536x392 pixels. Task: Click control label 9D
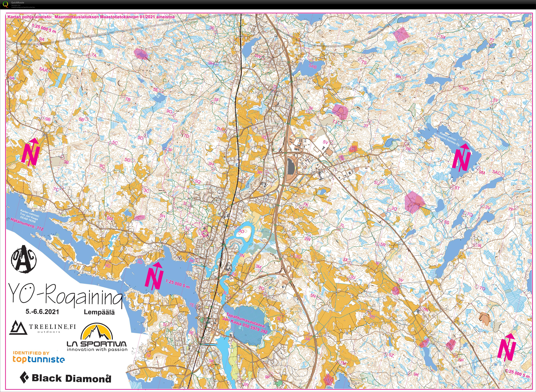click(108, 266)
